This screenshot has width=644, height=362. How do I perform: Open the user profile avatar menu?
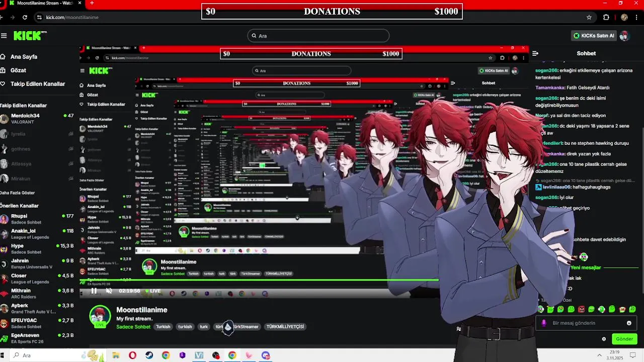pos(624,36)
